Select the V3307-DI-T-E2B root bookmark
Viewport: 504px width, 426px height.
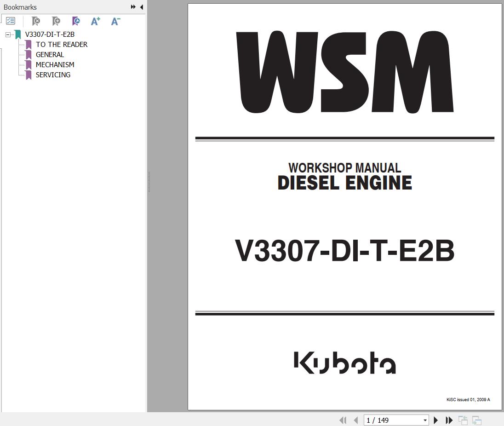click(50, 35)
